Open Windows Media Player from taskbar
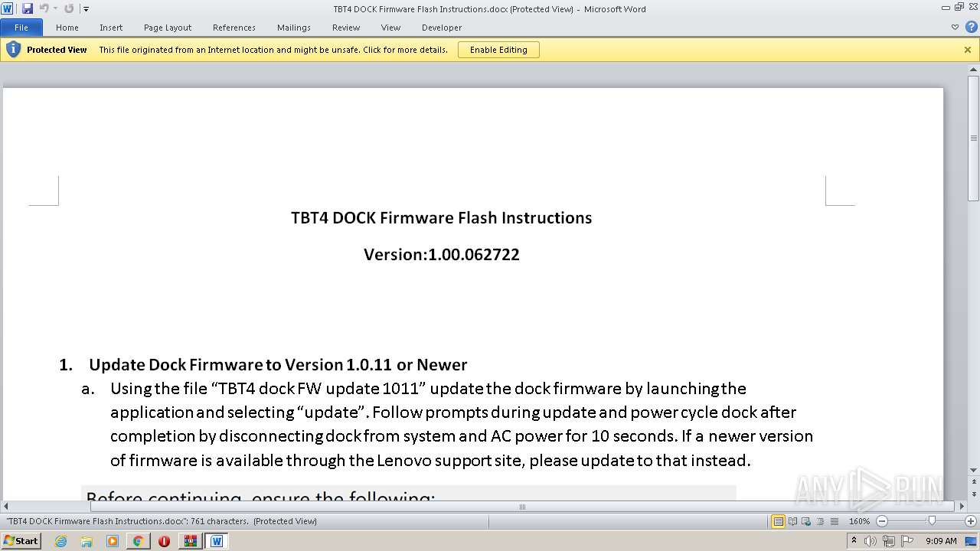Screen dimensions: 980x551 pos(113,541)
